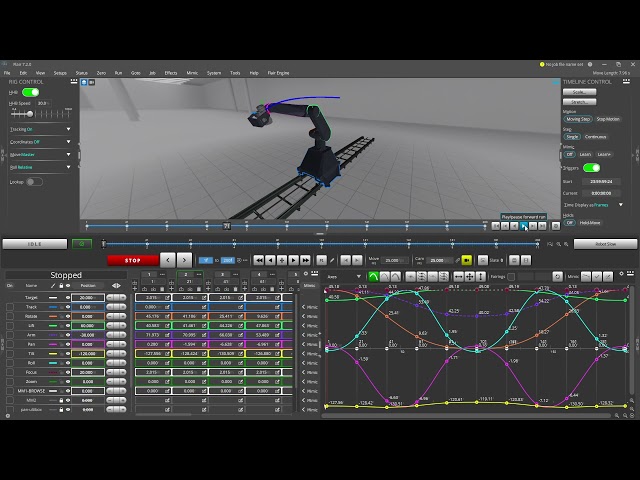Click the fast forward double-arrow button
640x480 pixels.
coord(305,260)
